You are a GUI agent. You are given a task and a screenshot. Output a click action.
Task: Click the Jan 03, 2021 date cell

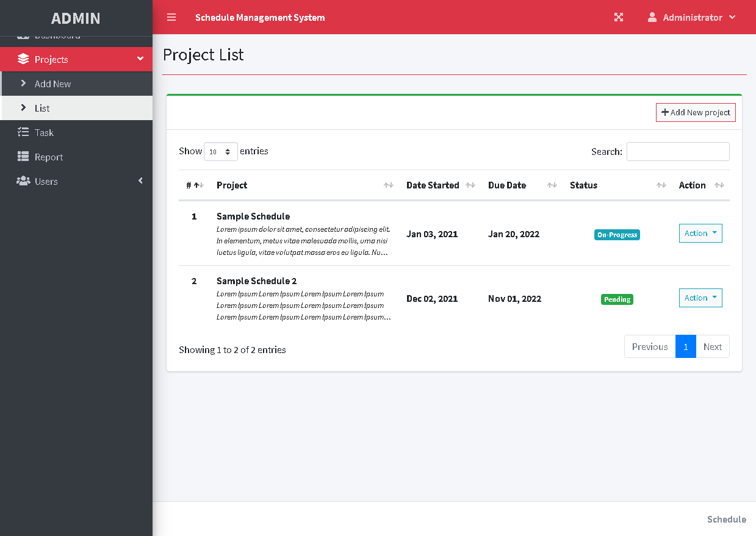pos(432,234)
